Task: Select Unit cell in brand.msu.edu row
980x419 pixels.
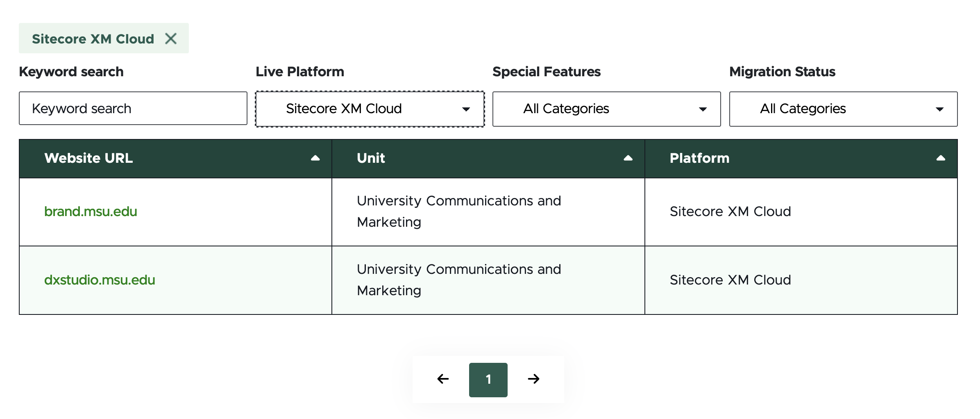Action: [x=488, y=212]
